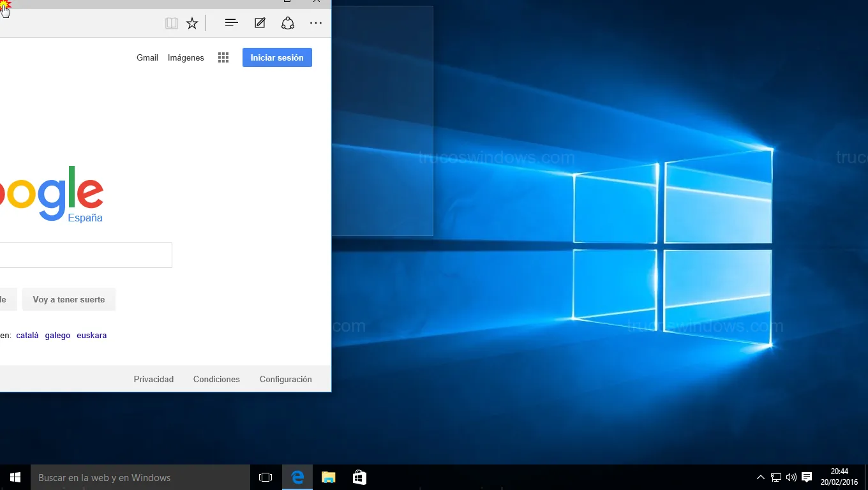Go to Imágenes
Screen dimensions: 868x490
tap(186, 57)
